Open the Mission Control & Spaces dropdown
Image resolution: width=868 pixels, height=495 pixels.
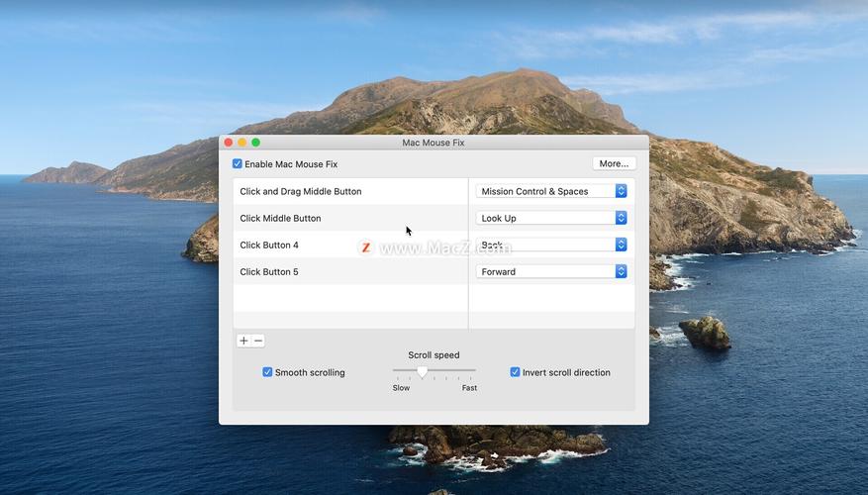tap(551, 191)
